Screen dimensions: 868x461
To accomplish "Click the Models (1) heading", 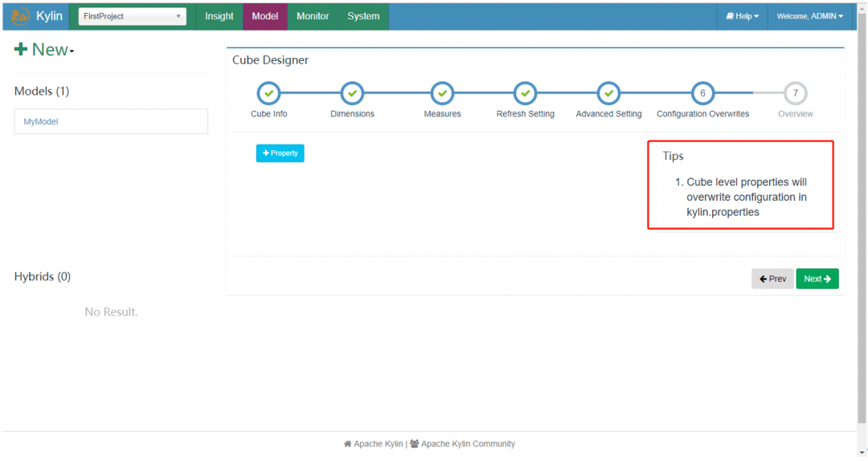I will (x=42, y=91).
